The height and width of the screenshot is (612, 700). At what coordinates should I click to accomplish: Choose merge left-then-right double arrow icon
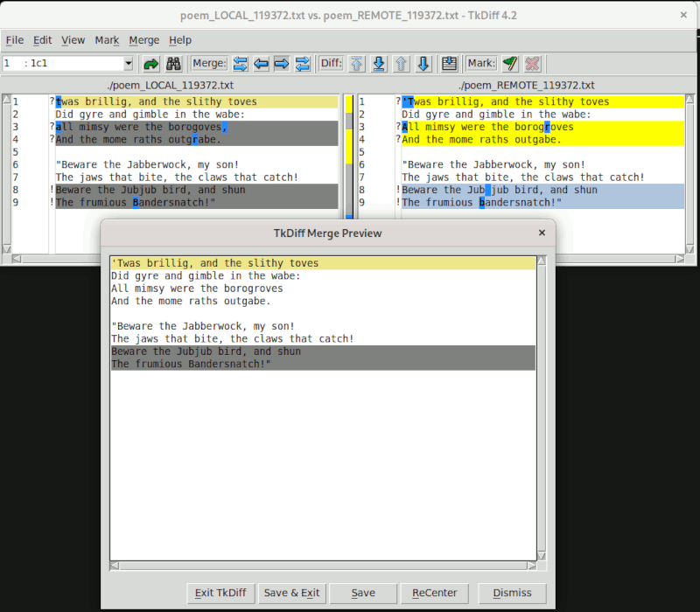[240, 64]
